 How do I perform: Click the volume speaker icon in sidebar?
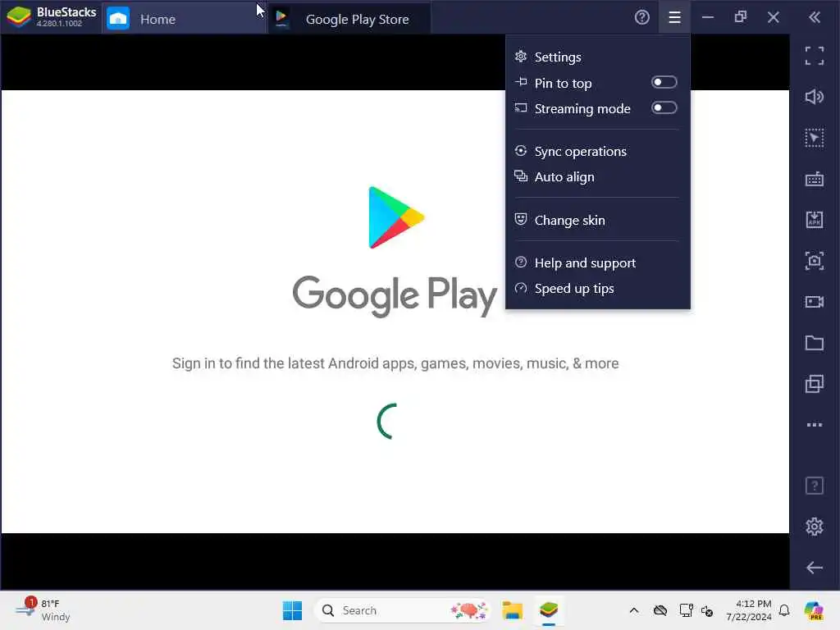coord(815,97)
